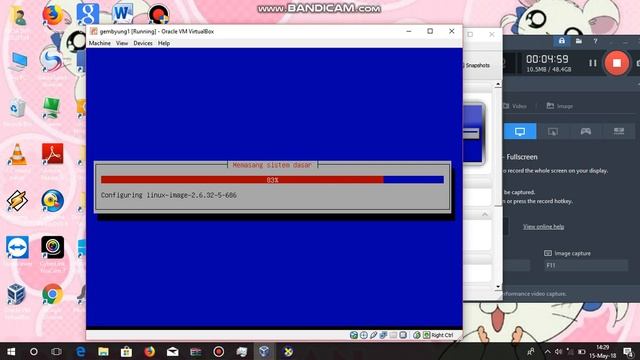Image resolution: width=640 pixels, height=360 pixels.
Task: Open the volume control in system tray
Action: point(558,351)
